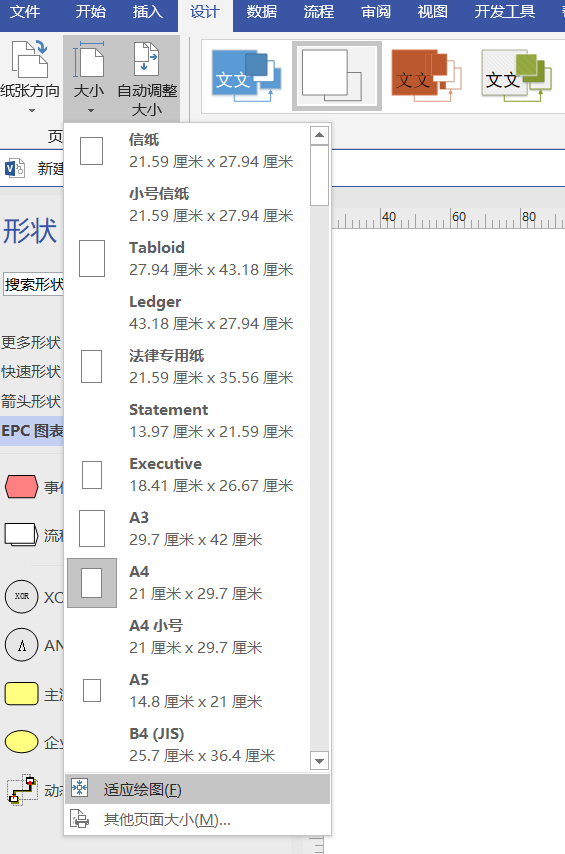This screenshot has height=854, width=565.
Task: Switch to the 流程 tab
Action: [x=319, y=12]
